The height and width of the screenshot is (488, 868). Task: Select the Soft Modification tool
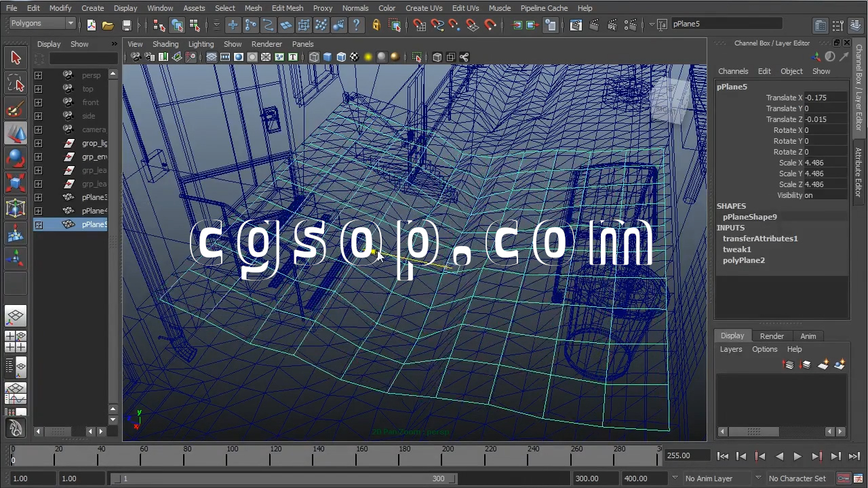[x=16, y=234]
